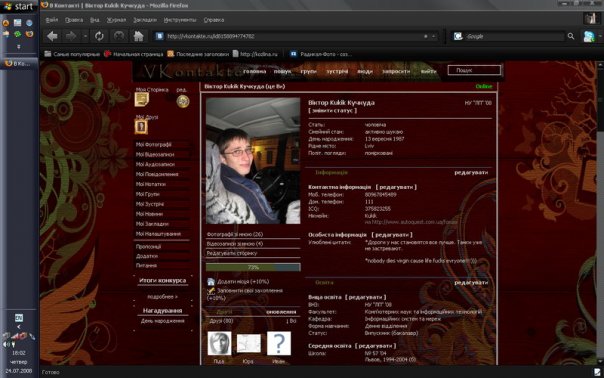Click the question mark friend avatar
This screenshot has width=604, height=378.
(279, 343)
